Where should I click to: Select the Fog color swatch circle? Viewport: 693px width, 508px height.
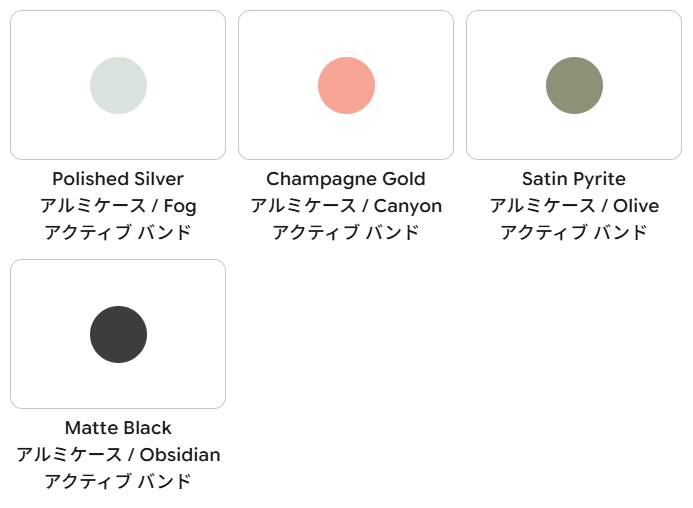[x=118, y=85]
